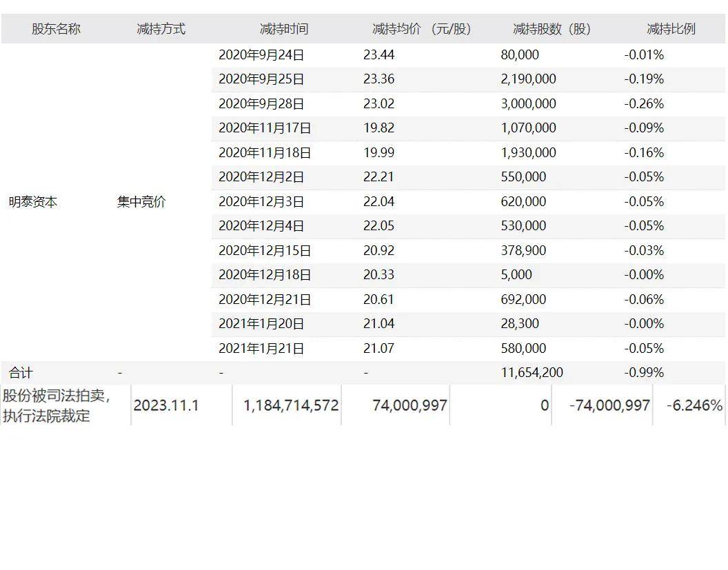Select date 2020年11月17日

pos(265,128)
